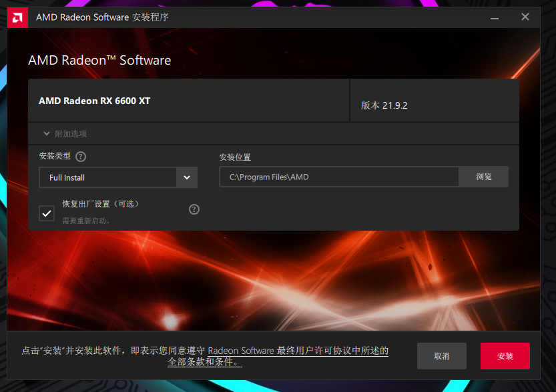Viewport: 556px width, 392px height.
Task: Click the AMD Radeon RX 6600 XT text
Action: coord(94,101)
